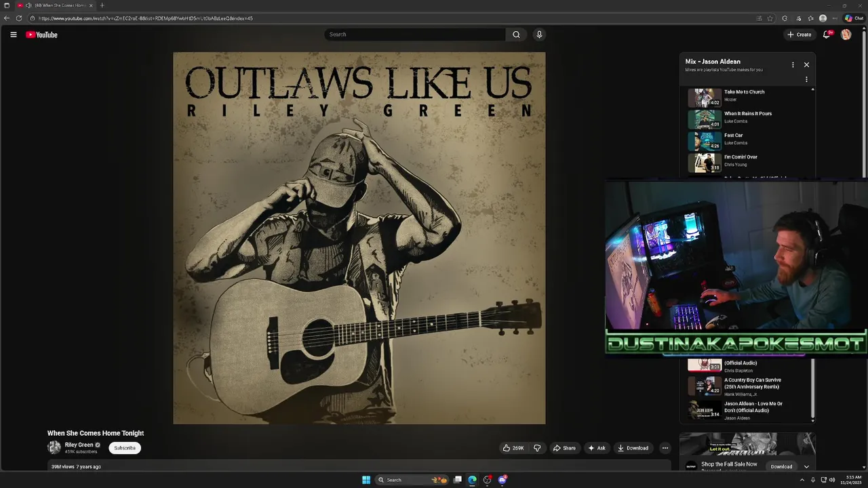Open the Edge browser profile icon
Viewport: 868px width, 488px height.
tap(823, 18)
